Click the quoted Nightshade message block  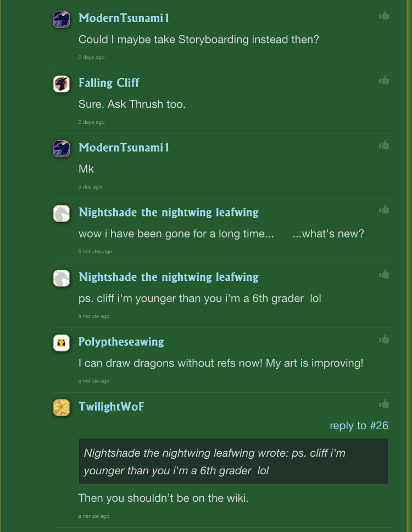(233, 462)
